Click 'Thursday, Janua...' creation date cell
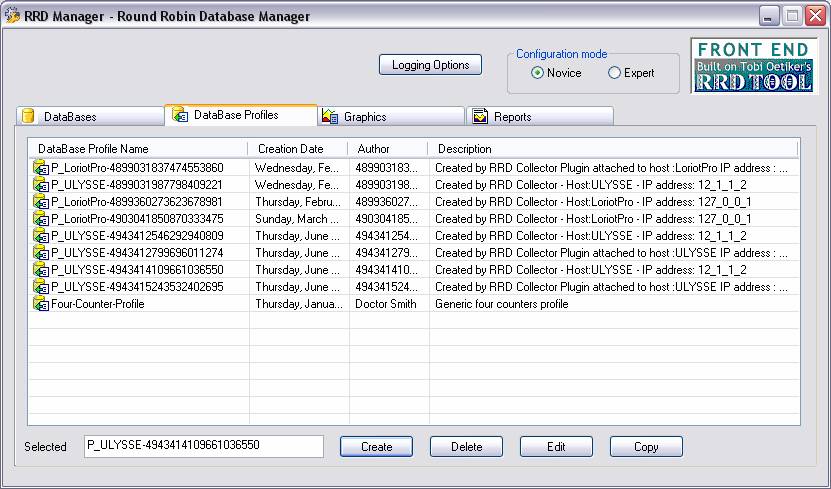 point(299,304)
